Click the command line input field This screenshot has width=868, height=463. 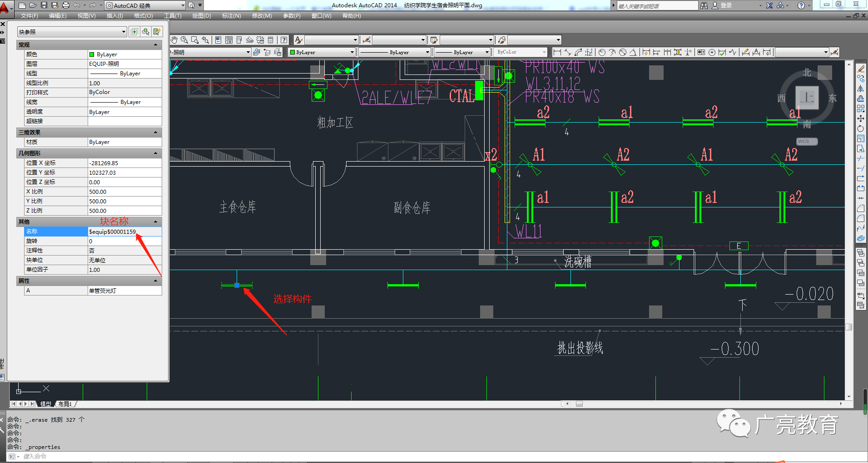(436, 456)
